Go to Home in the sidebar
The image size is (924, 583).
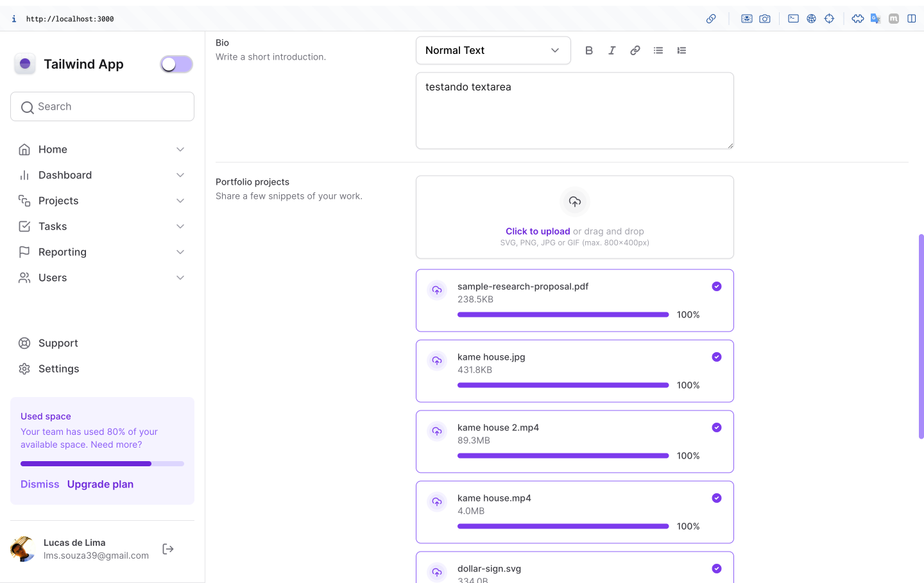pyautogui.click(x=53, y=149)
